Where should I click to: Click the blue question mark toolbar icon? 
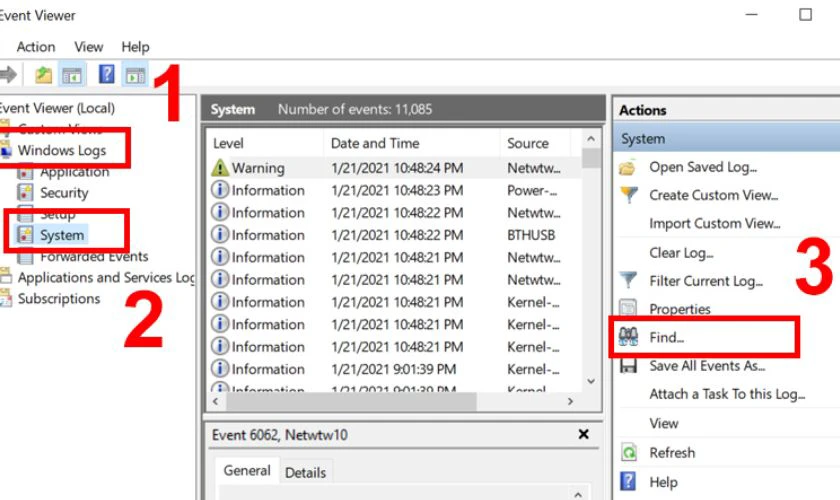[106, 75]
